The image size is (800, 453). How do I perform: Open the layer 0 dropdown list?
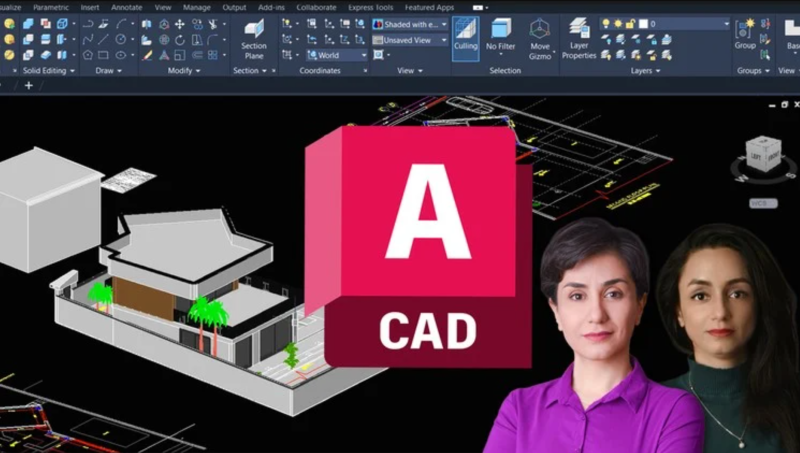[x=726, y=23]
